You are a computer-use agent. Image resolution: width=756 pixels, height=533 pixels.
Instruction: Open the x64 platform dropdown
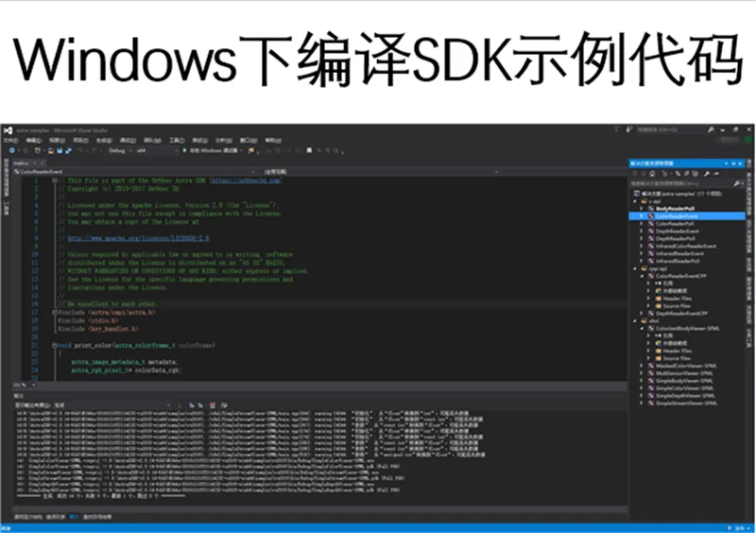click(x=157, y=151)
